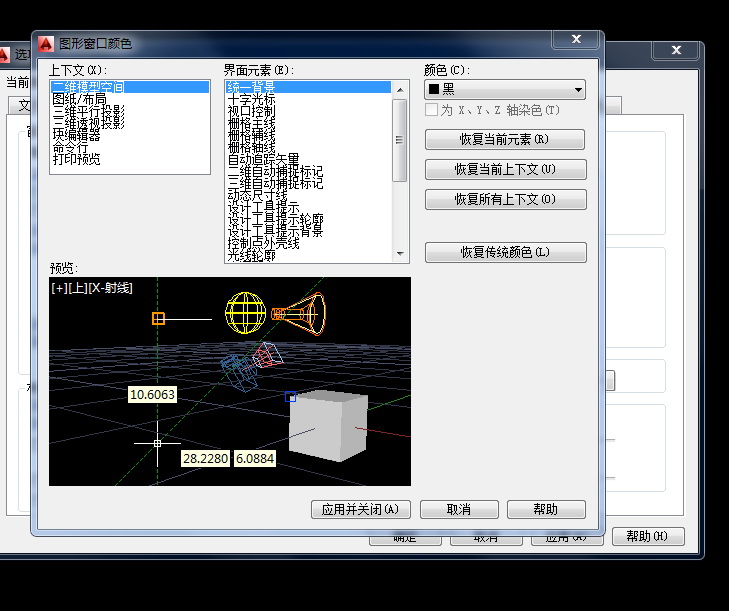This screenshot has width=729, height=611.
Task: Click the orange snap marker square in preview
Action: [x=159, y=319]
